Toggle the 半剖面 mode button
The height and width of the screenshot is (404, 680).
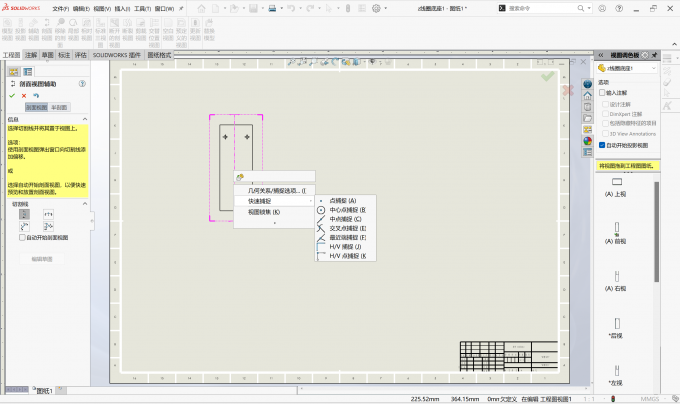tap(59, 108)
